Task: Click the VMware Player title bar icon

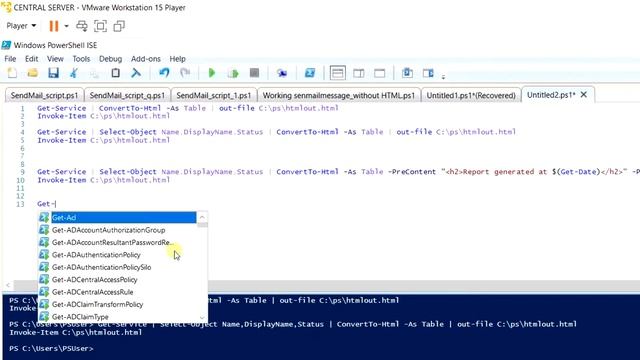Action: 6,7
